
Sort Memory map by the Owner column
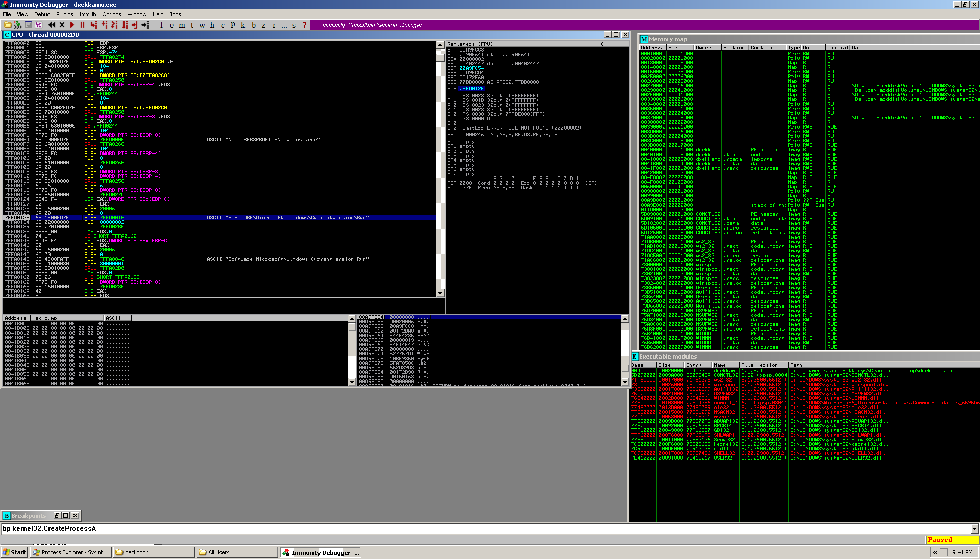(707, 48)
